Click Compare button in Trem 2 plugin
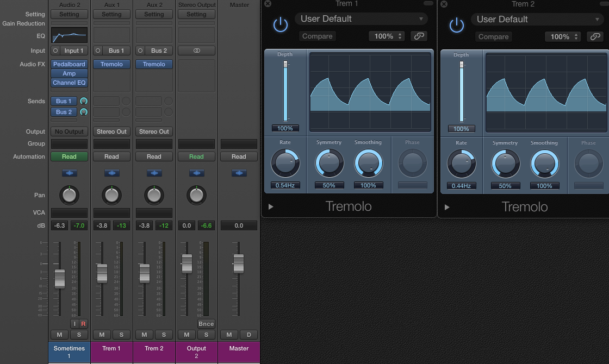Image resolution: width=609 pixels, height=364 pixels. (494, 36)
